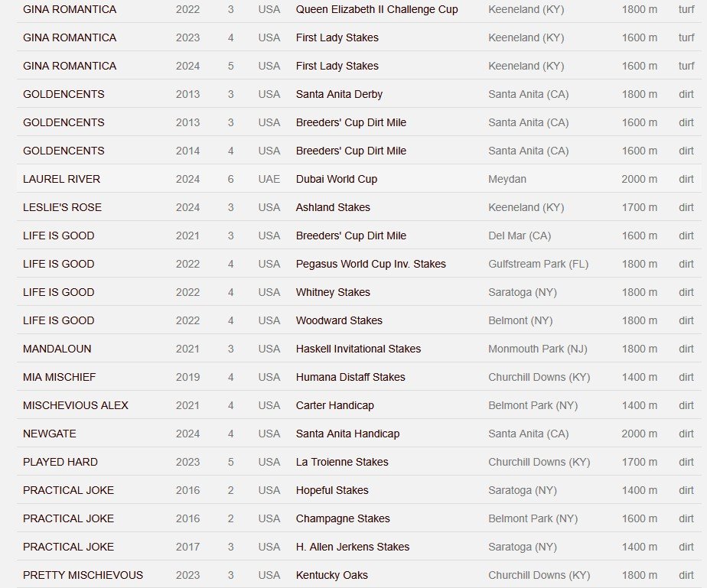This screenshot has width=707, height=588.
Task: Open LAUREL RIVER horse entry
Action: tap(61, 180)
